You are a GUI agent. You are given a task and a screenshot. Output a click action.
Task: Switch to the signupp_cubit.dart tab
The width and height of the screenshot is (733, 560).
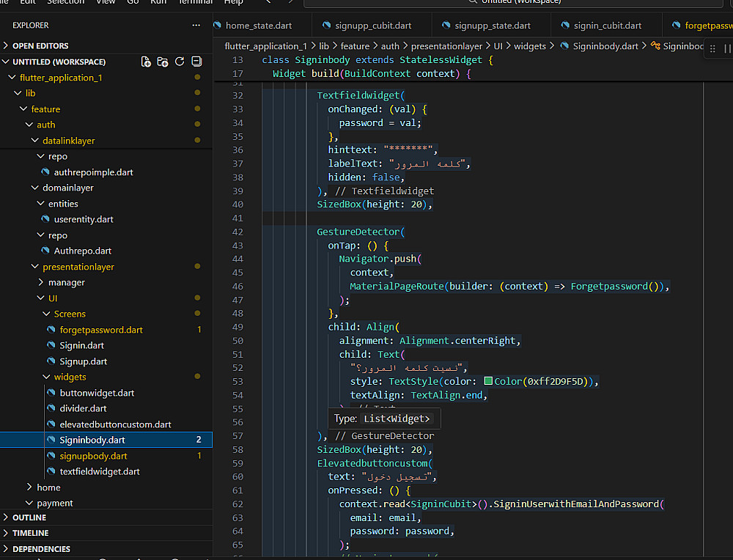tap(372, 25)
